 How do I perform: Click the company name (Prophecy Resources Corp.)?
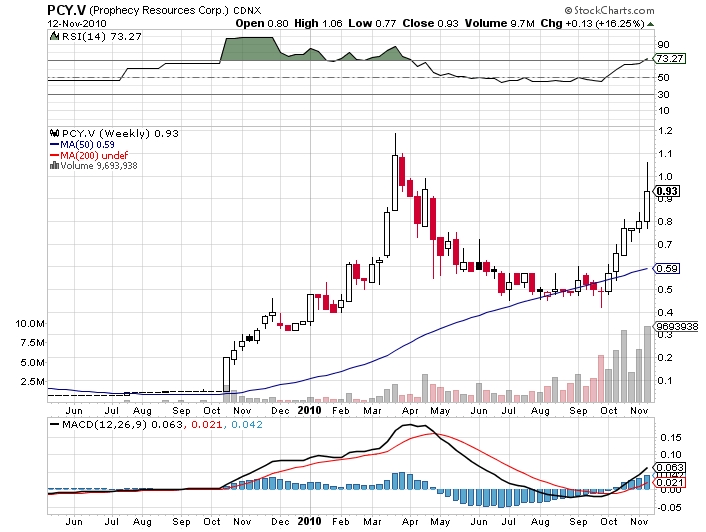tap(159, 10)
